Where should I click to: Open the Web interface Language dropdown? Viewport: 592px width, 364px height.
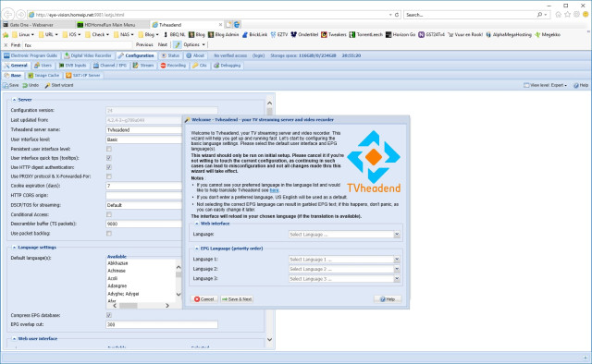397,235
